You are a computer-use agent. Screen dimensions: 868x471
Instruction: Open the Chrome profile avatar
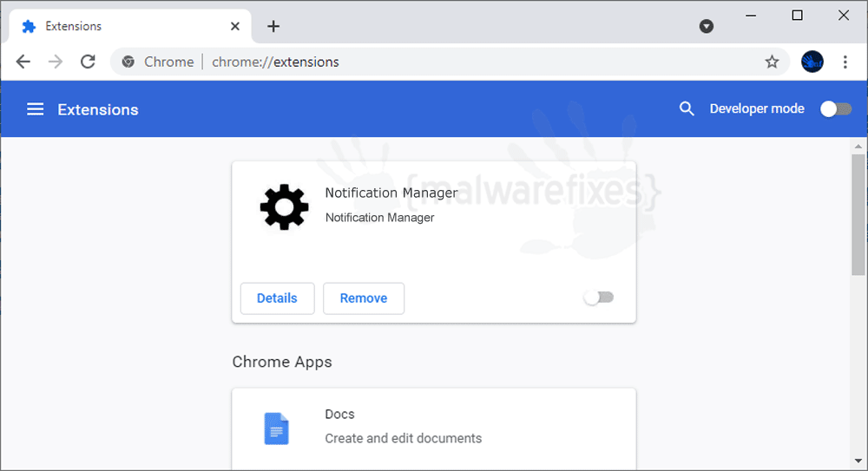[x=812, y=62]
